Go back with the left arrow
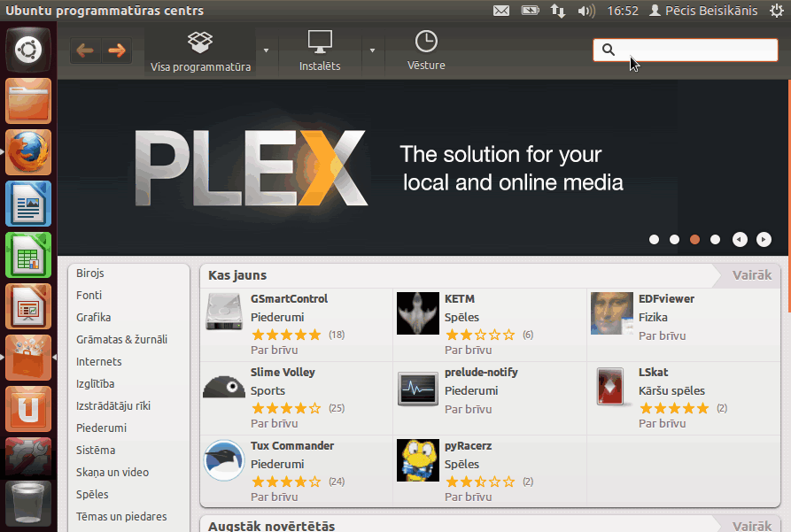Screen dimensions: 791x532 [85, 50]
